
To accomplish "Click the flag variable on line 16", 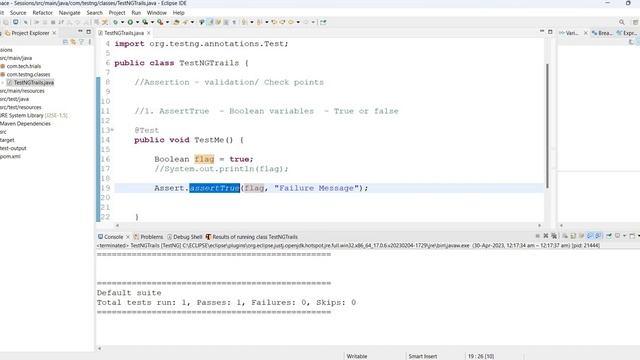I will [x=204, y=159].
